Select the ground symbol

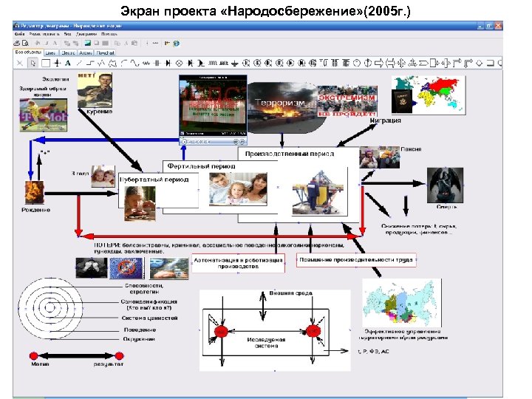point(234,63)
